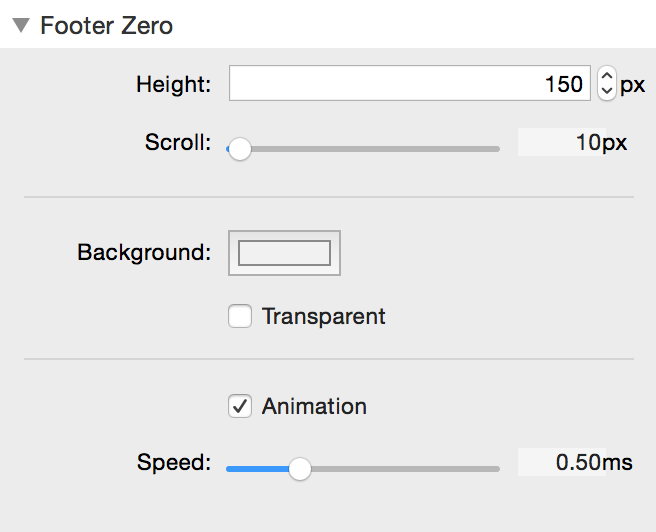
Task: Collapse the Footer Zero disclosure triangle
Action: (21, 26)
